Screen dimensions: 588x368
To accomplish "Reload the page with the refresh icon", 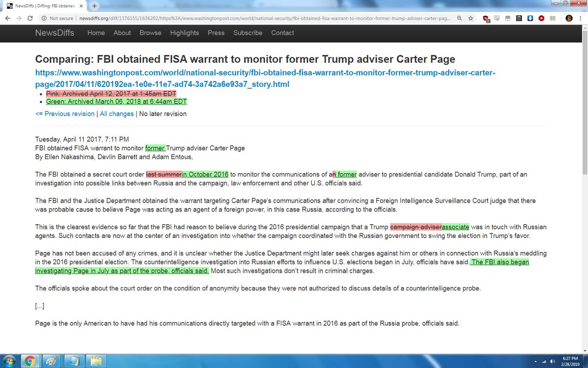I will 30,18.
